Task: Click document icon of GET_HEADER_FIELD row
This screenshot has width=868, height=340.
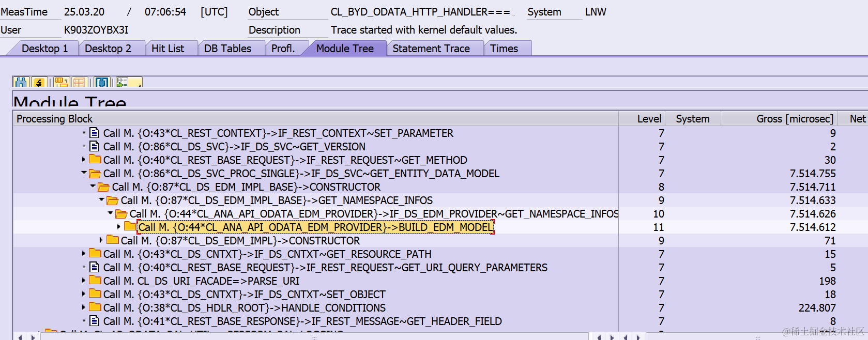Action: coord(94,321)
